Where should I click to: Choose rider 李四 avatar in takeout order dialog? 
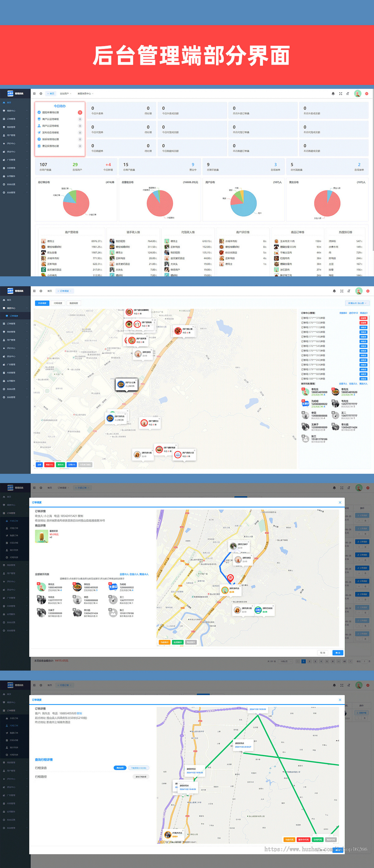77,600
